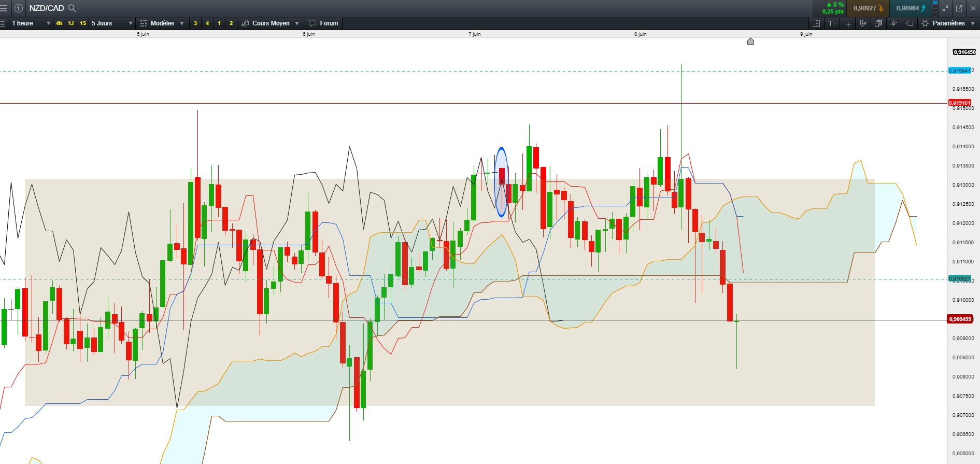Click the blue level indicator bars

pyautogui.click(x=935, y=8)
